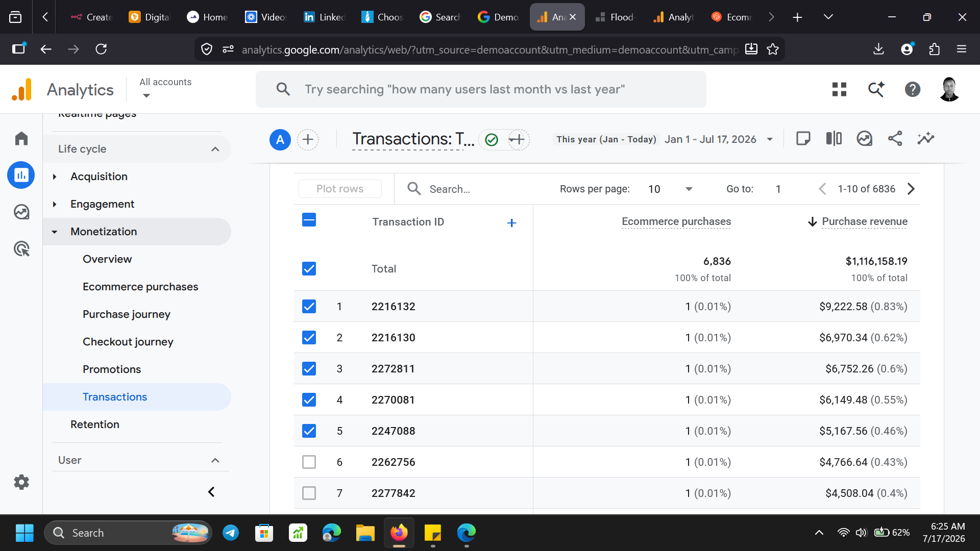Screen dimensions: 980x551
Task: Click the table search magnifier icon
Action: (414, 189)
